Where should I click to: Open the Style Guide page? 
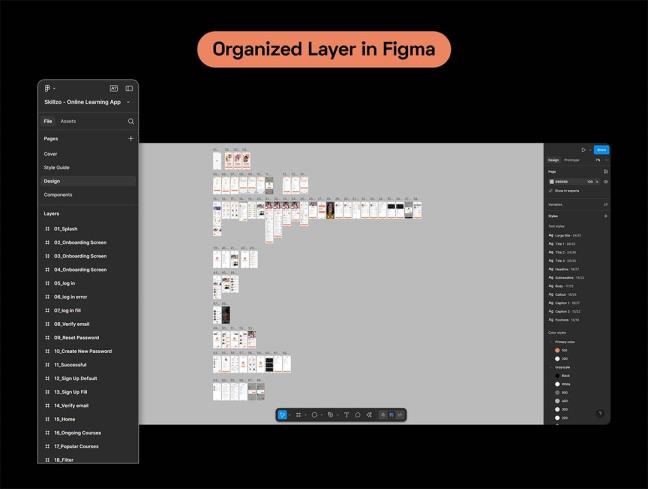click(57, 167)
